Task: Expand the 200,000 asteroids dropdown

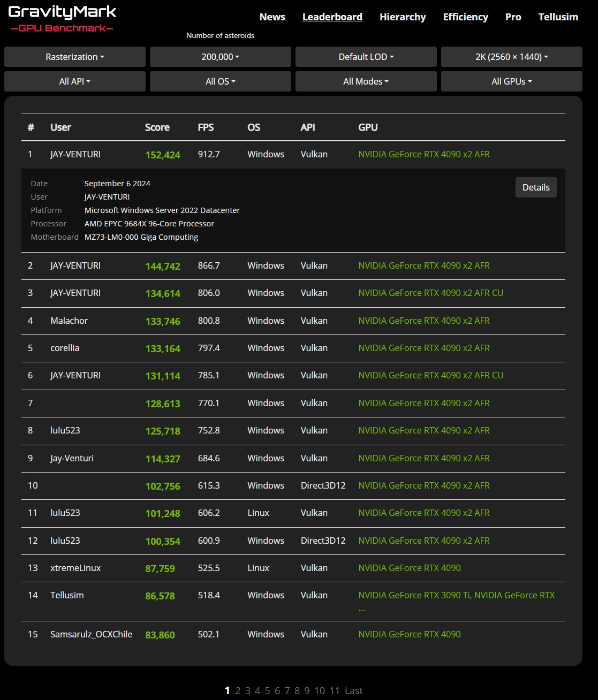Action: [220, 57]
